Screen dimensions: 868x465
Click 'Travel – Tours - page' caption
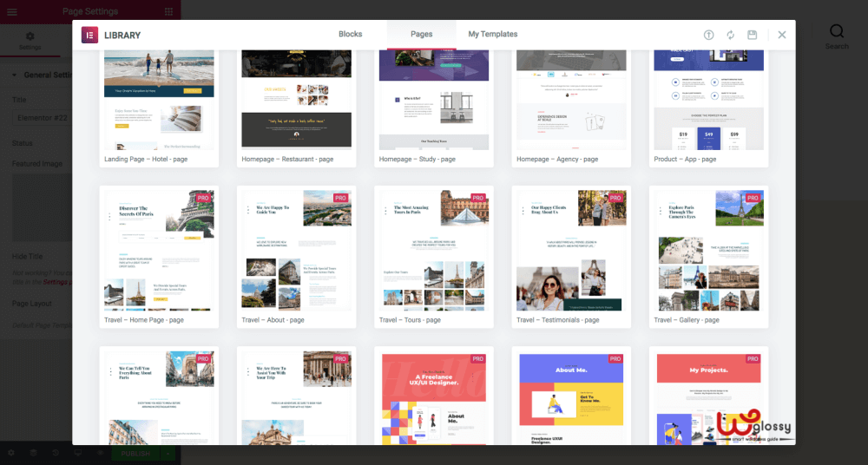(410, 320)
